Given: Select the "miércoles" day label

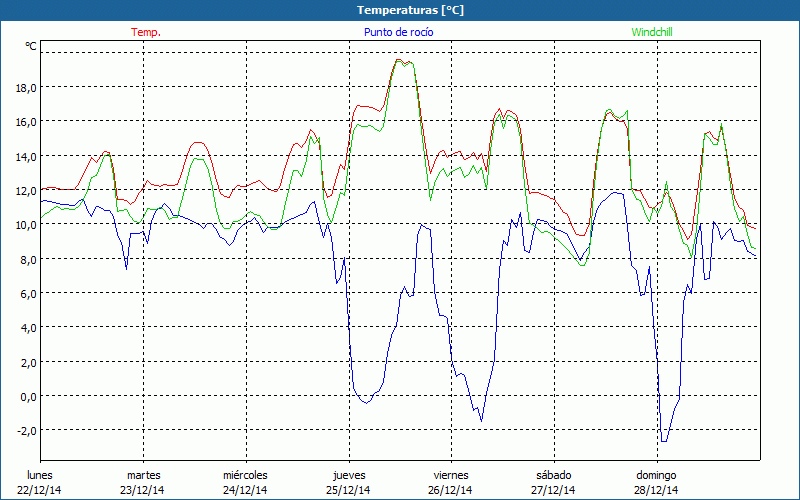Looking at the screenshot, I should pos(245,475).
